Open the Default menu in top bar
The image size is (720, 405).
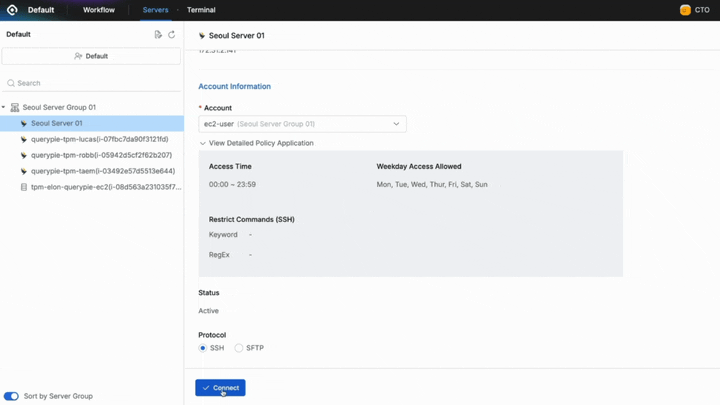point(41,10)
